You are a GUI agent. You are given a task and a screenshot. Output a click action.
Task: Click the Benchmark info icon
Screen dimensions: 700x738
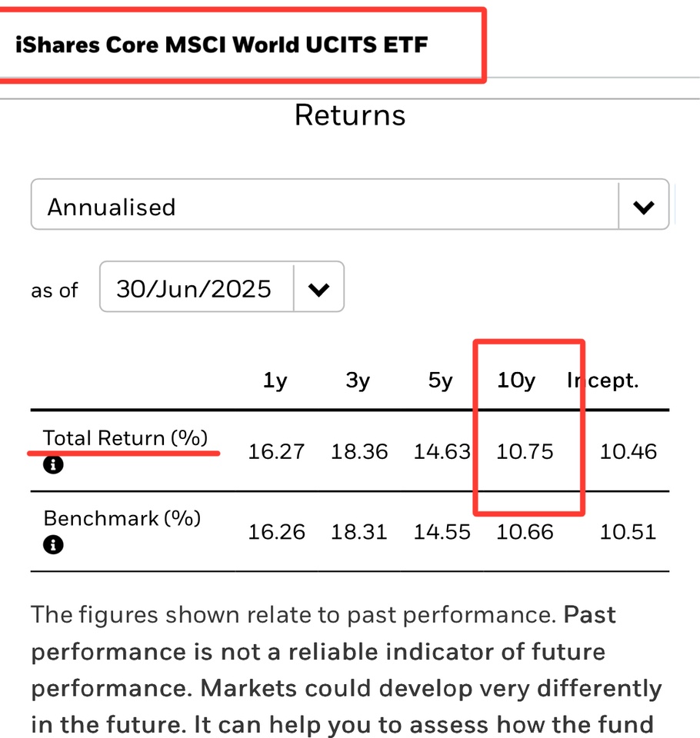53,545
